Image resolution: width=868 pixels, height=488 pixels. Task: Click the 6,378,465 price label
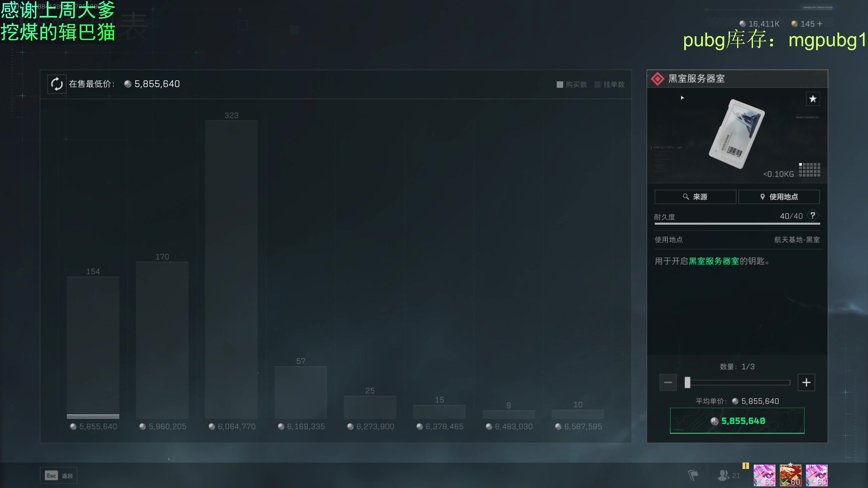point(440,427)
